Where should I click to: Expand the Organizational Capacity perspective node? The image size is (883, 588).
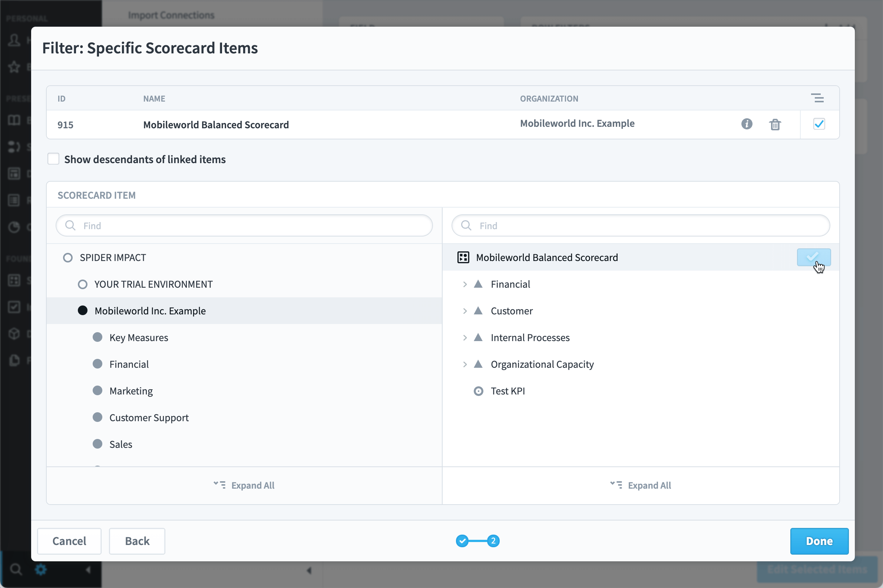pos(465,364)
